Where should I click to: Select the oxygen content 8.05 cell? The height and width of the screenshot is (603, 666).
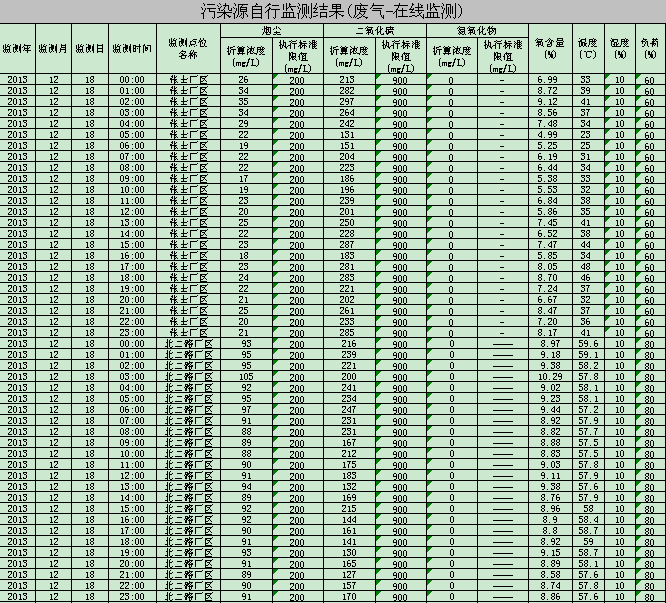550,267
